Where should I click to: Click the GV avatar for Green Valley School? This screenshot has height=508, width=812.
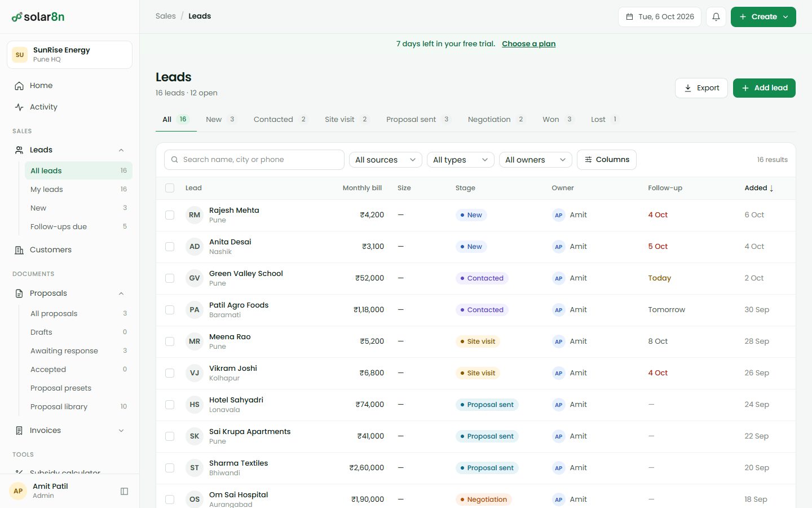coord(195,278)
